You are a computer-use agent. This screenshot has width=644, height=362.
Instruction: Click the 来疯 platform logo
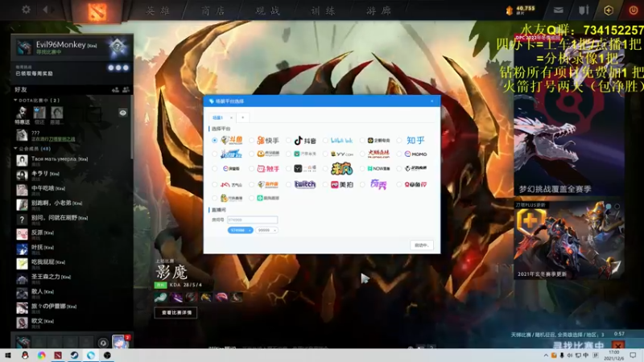341,168
